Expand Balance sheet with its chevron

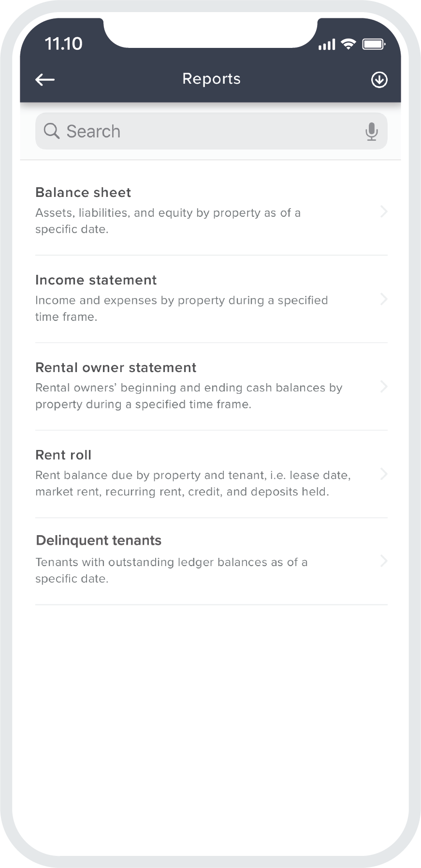click(x=384, y=211)
